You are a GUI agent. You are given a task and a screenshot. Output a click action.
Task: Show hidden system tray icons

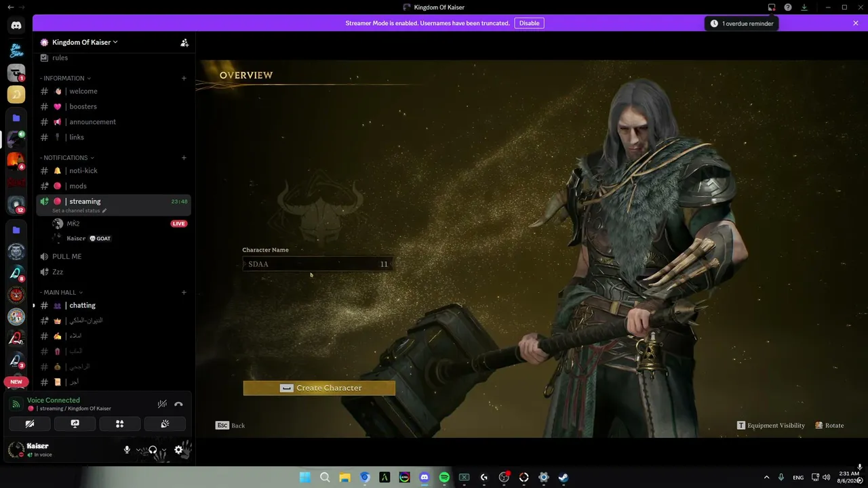coord(766,477)
